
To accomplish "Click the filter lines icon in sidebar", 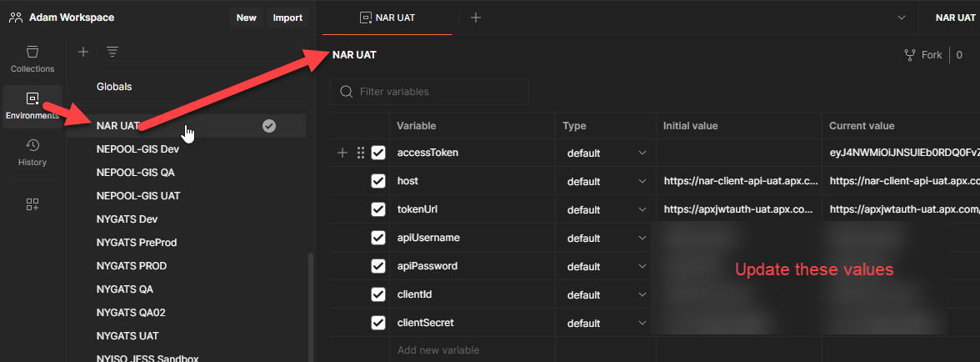I will [112, 52].
